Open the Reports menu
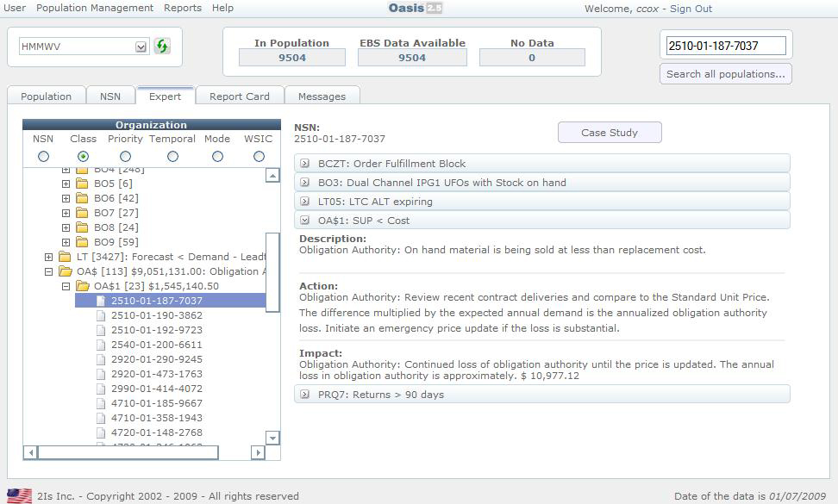The height and width of the screenshot is (504, 838). coord(183,8)
